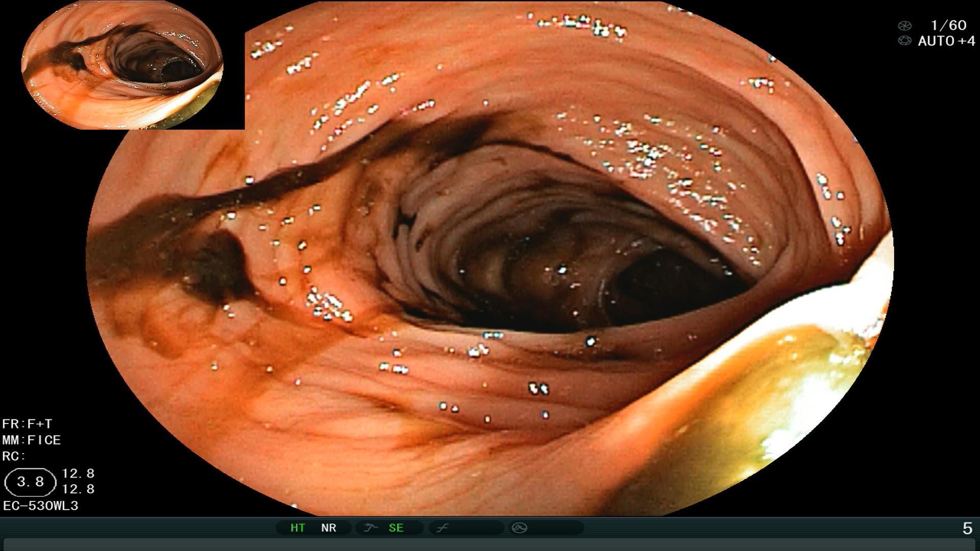Click the number 5 in the bottom bar
This screenshot has height=551, width=980.
[x=967, y=529]
